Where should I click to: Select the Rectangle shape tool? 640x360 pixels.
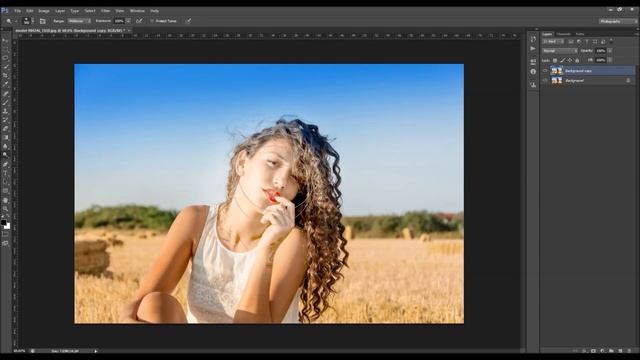click(x=5, y=191)
